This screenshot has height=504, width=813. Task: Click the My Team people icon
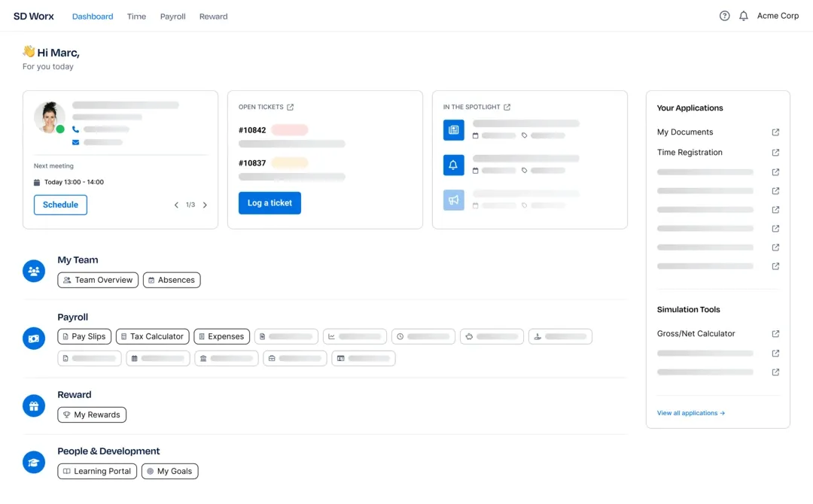(34, 271)
